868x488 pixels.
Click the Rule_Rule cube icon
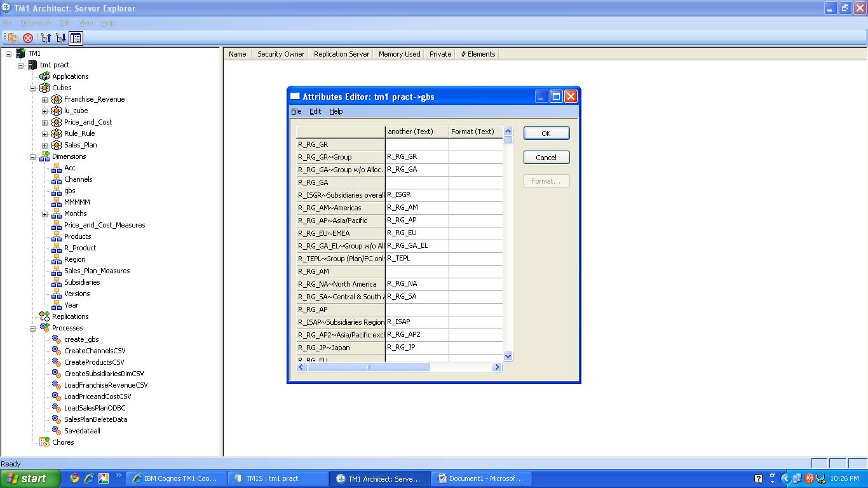click(x=57, y=133)
